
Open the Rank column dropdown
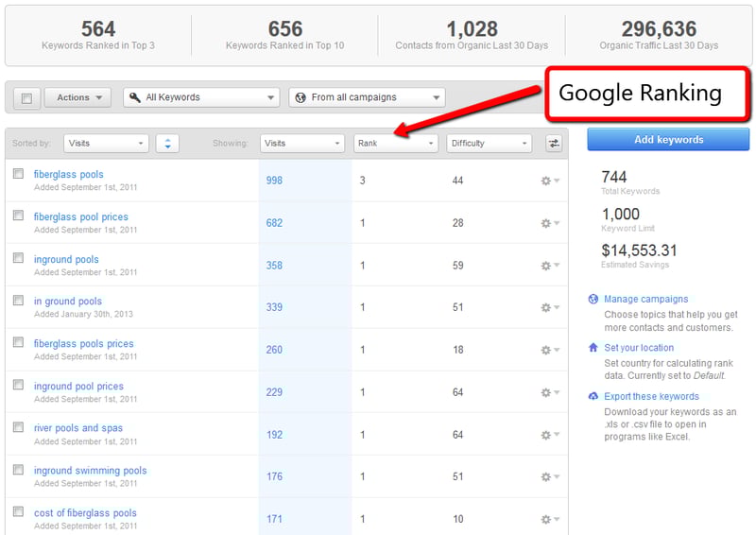point(395,144)
